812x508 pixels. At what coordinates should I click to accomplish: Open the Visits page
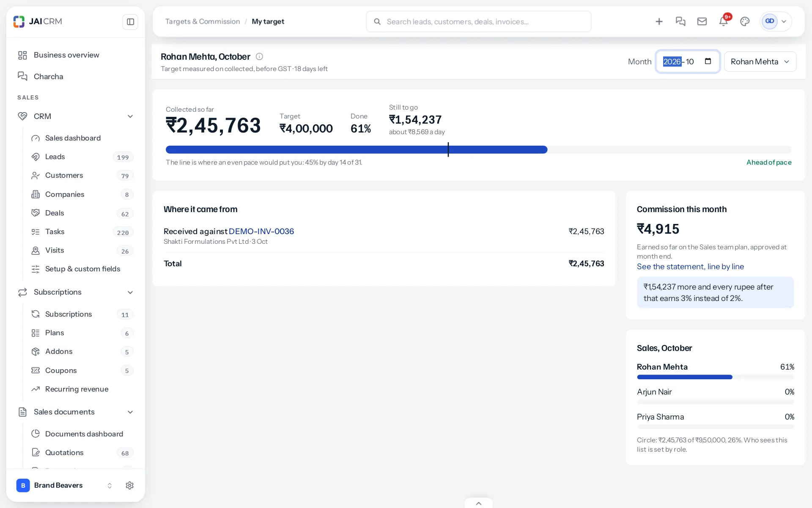click(82, 250)
